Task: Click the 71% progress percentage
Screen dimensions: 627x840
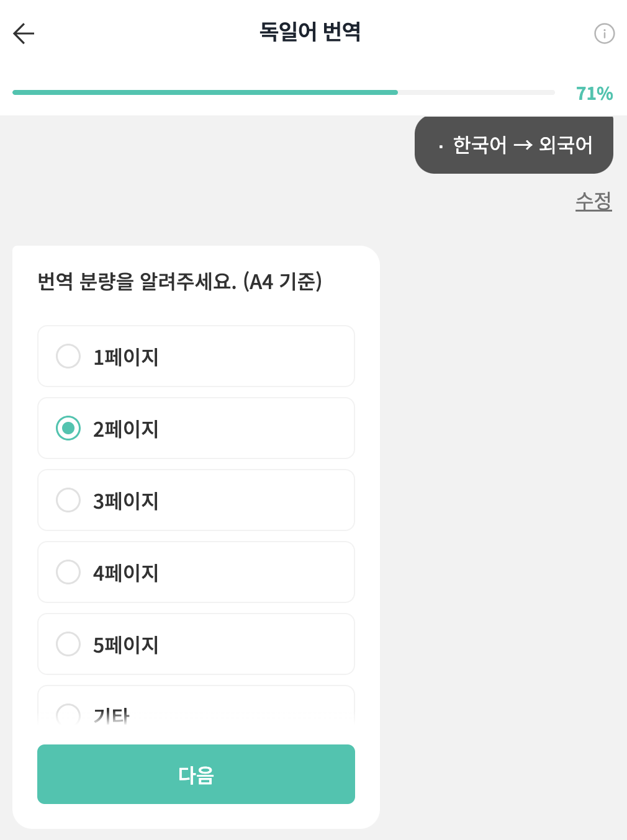Action: click(x=594, y=94)
